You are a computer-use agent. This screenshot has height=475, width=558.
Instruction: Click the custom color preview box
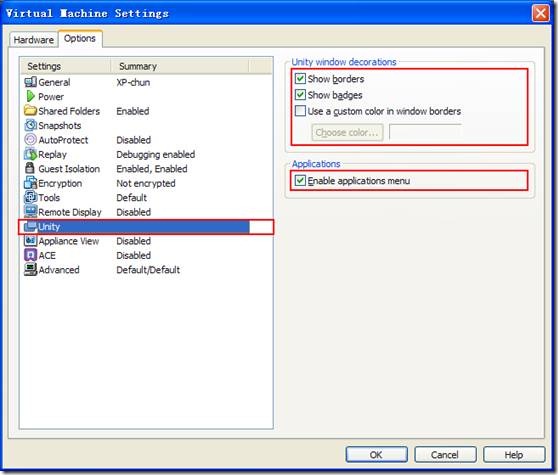(x=425, y=132)
